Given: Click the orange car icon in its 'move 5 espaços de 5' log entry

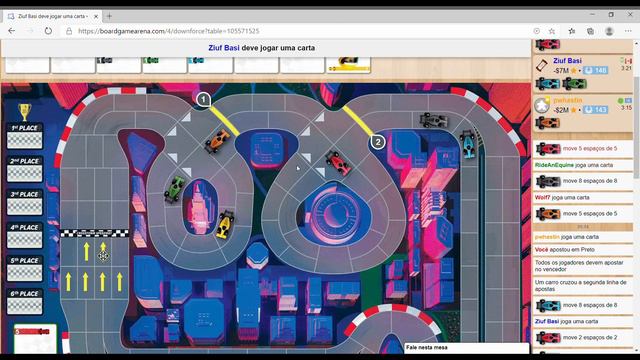Looking at the screenshot, I should pos(548,213).
